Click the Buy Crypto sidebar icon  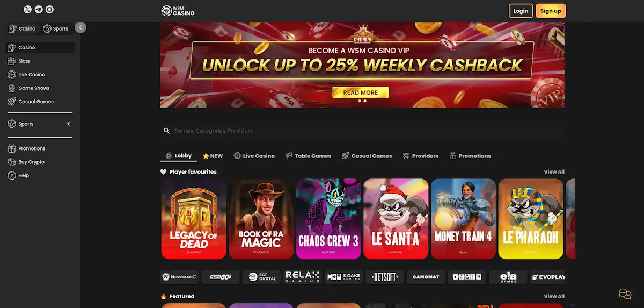[12, 162]
